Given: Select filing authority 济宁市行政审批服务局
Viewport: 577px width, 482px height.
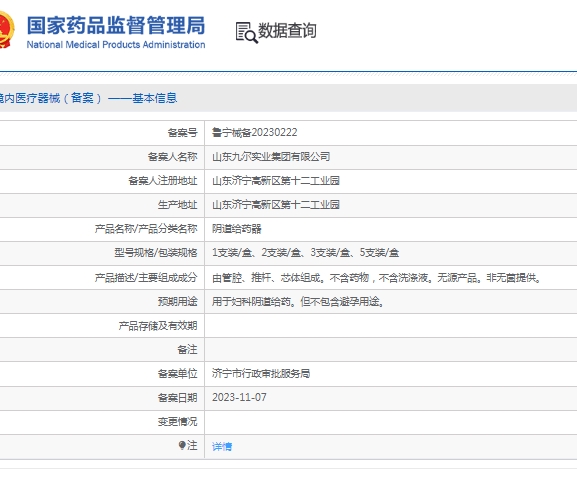Looking at the screenshot, I should point(261,374).
